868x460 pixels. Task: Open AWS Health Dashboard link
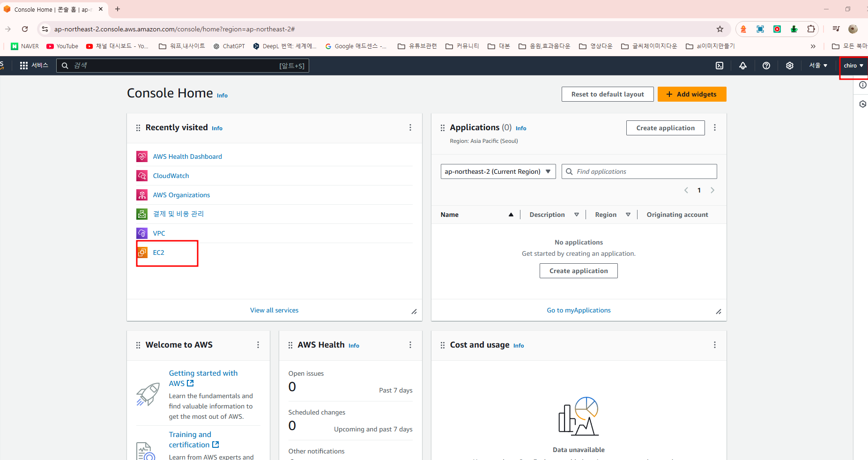tap(187, 156)
